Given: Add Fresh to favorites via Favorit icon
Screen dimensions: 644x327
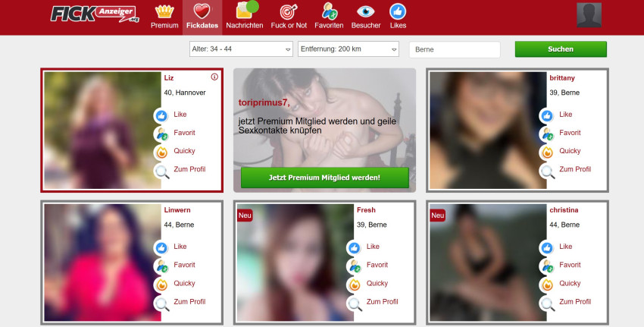Looking at the screenshot, I should pyautogui.click(x=354, y=266).
